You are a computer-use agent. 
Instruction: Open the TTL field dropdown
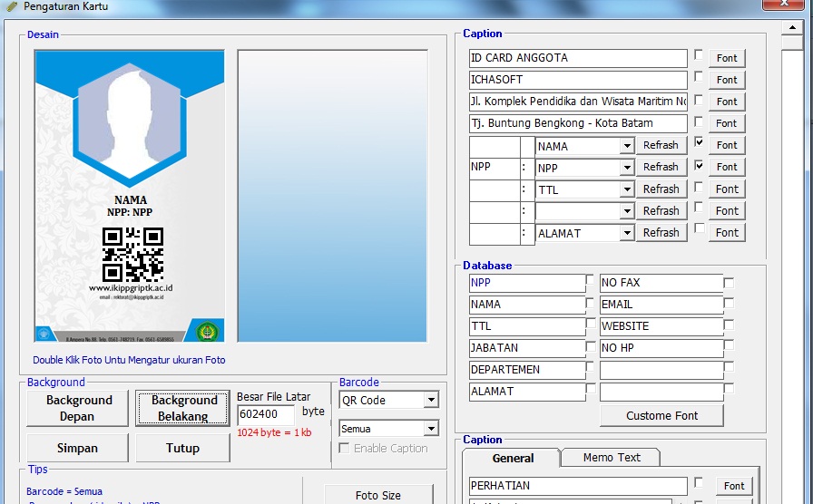click(x=627, y=189)
